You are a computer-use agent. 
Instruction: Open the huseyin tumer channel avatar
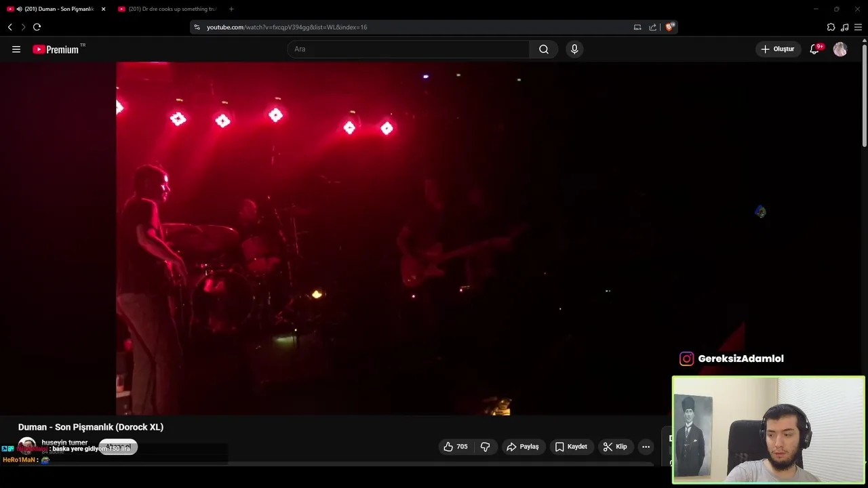tap(26, 446)
